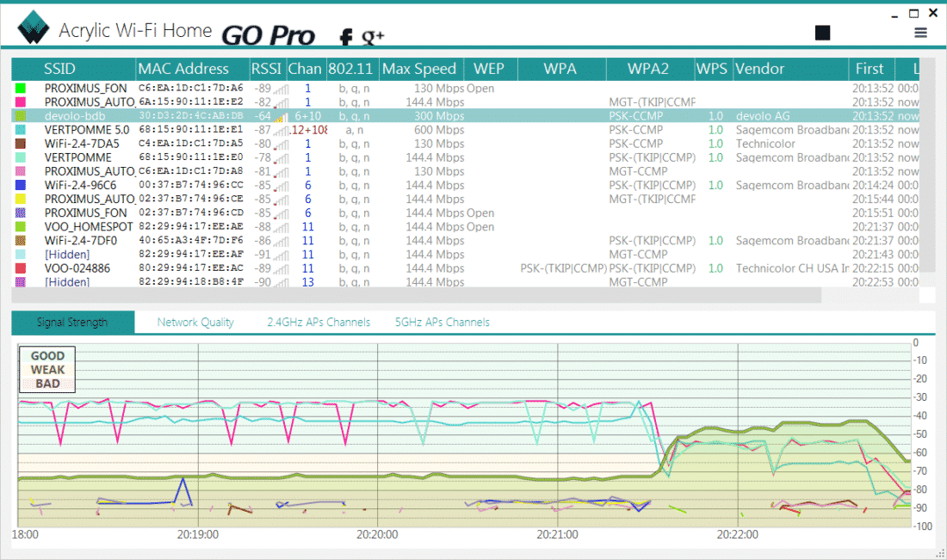Click the signal bars icon for WiFi-2.4-7DA5
The height and width of the screenshot is (560, 947).
tap(281, 145)
